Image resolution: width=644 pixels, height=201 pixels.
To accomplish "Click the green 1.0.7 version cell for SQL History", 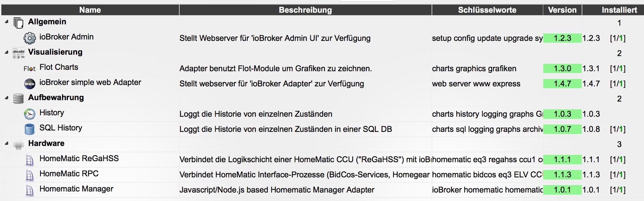I will (562, 129).
